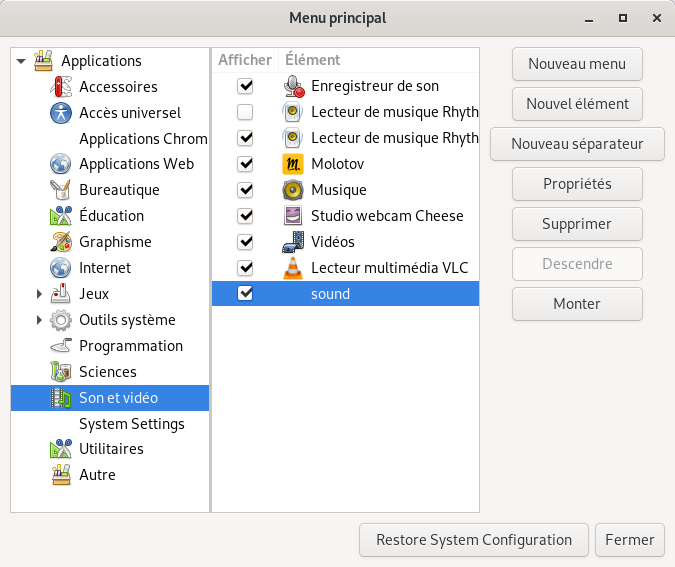Image resolution: width=675 pixels, height=567 pixels.
Task: Click the VLC traffic cone icon
Action: 293,268
